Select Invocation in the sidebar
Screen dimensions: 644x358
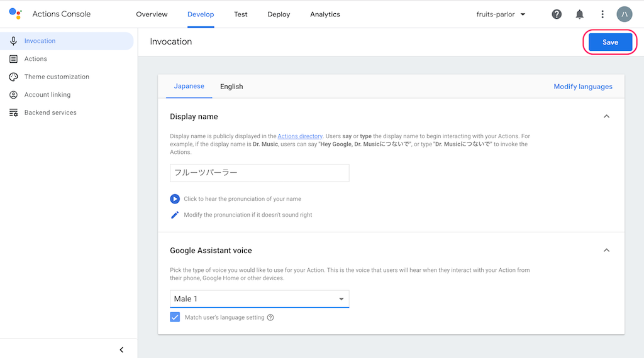point(67,41)
